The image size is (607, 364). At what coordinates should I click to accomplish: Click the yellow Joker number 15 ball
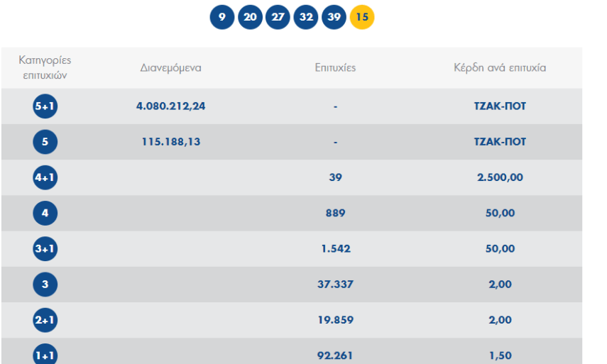point(362,18)
